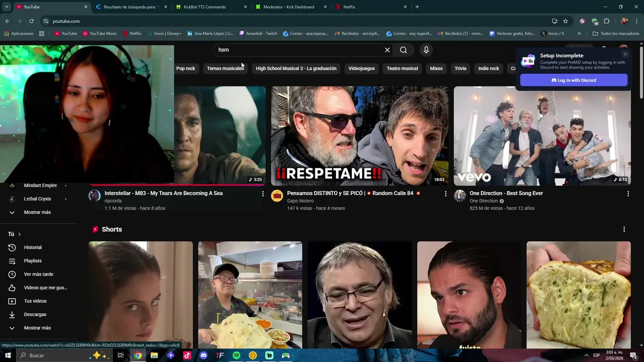Open the Chrome extensions puzzle icon
Screen dimensions: 644x362
pos(606,21)
